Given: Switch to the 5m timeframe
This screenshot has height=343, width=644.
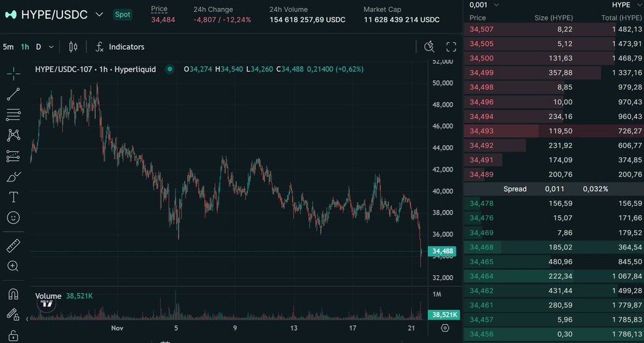Looking at the screenshot, I should 8,47.
